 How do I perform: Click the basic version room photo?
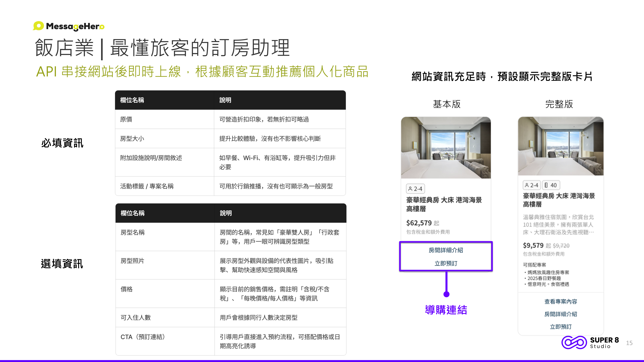(x=446, y=148)
